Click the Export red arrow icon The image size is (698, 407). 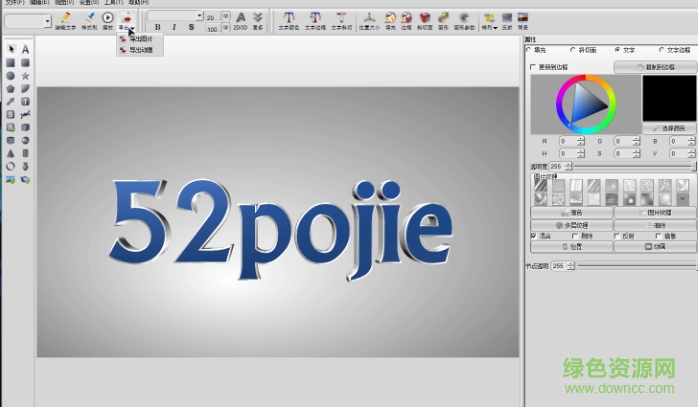pyautogui.click(x=127, y=18)
